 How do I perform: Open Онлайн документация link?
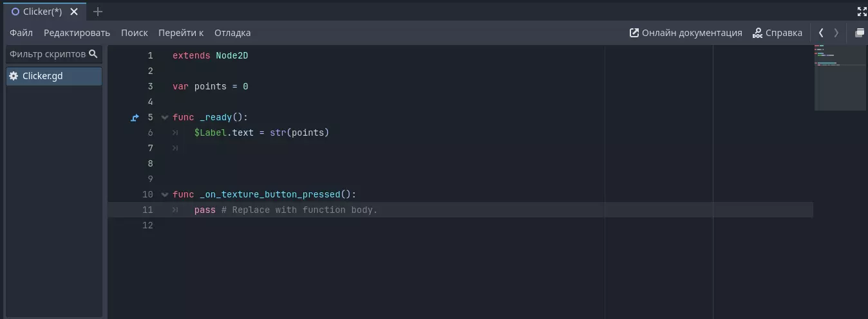click(686, 33)
